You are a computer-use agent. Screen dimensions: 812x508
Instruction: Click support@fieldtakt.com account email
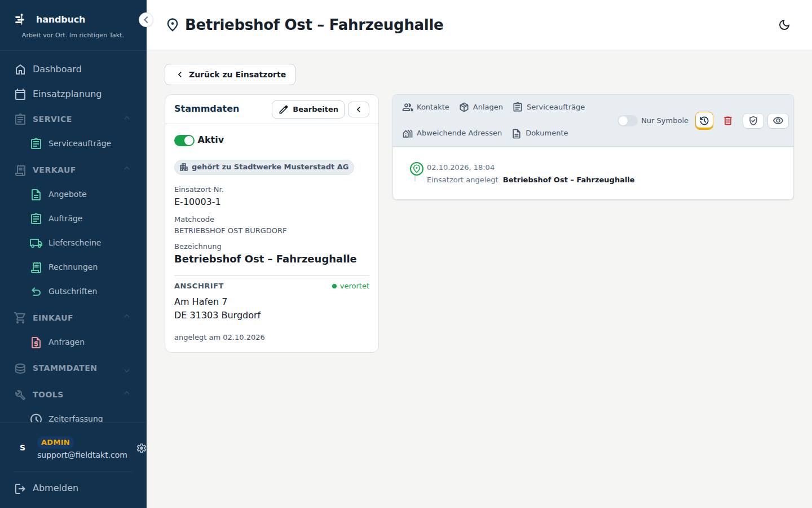pos(82,455)
